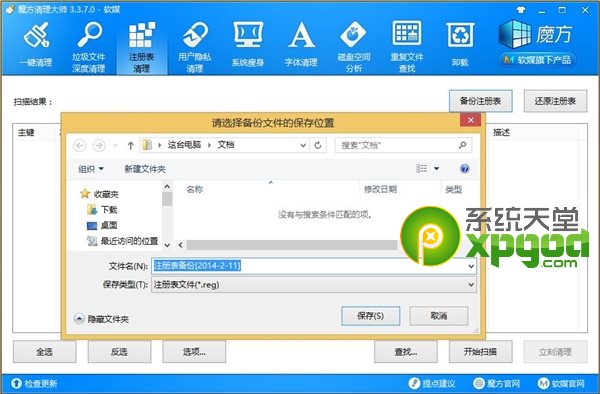Click 取消 cancel button
Viewport: 600px width, 394px height.
(x=439, y=316)
